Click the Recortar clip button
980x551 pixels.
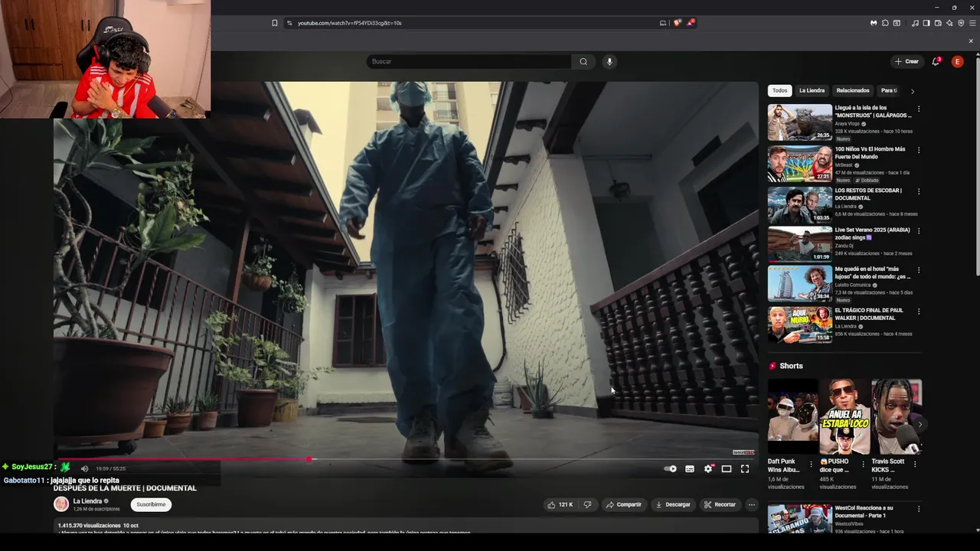720,504
